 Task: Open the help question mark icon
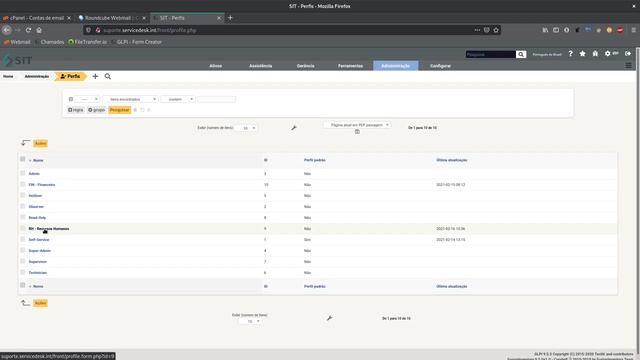pyautogui.click(x=570, y=53)
